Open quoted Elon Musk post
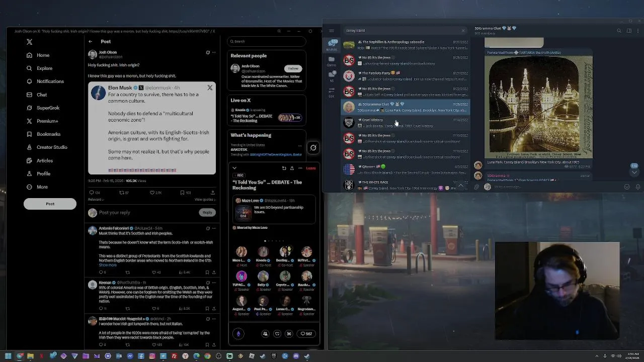 point(152,128)
